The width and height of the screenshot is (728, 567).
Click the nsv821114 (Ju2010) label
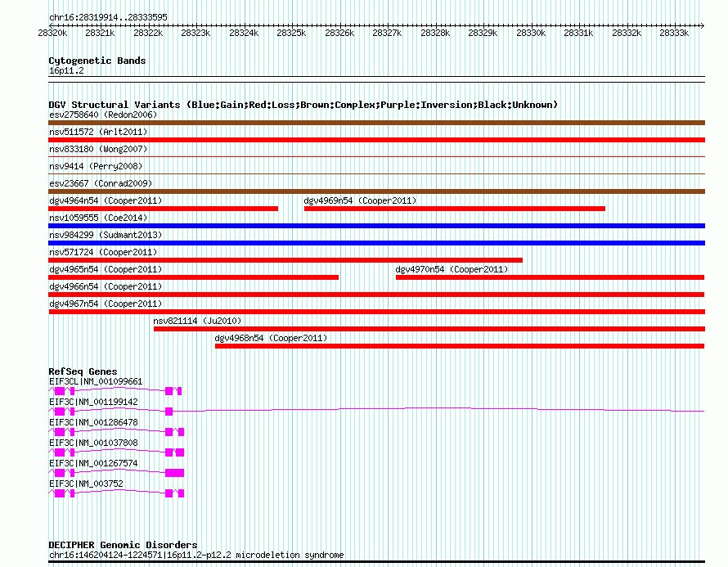[197, 321]
